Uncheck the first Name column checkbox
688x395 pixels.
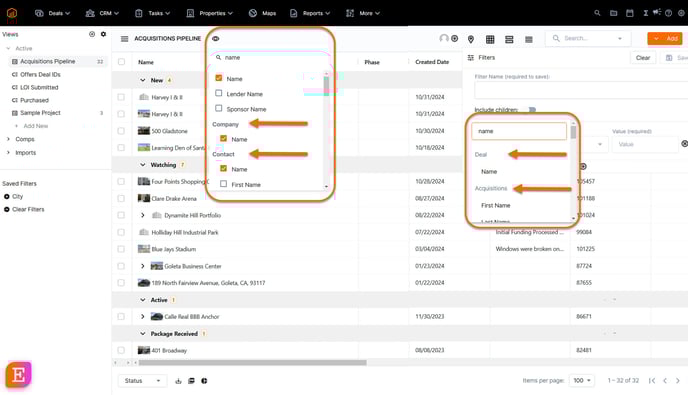point(219,78)
